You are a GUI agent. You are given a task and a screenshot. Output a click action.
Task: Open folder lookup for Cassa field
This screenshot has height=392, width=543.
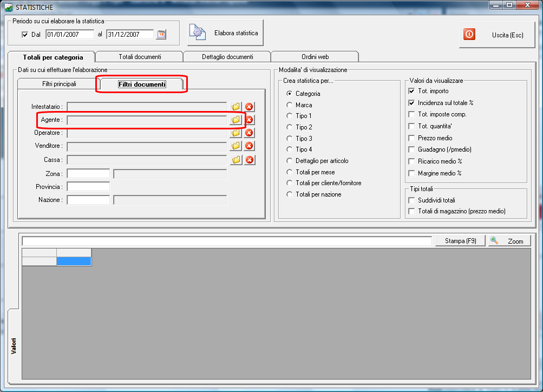[236, 160]
